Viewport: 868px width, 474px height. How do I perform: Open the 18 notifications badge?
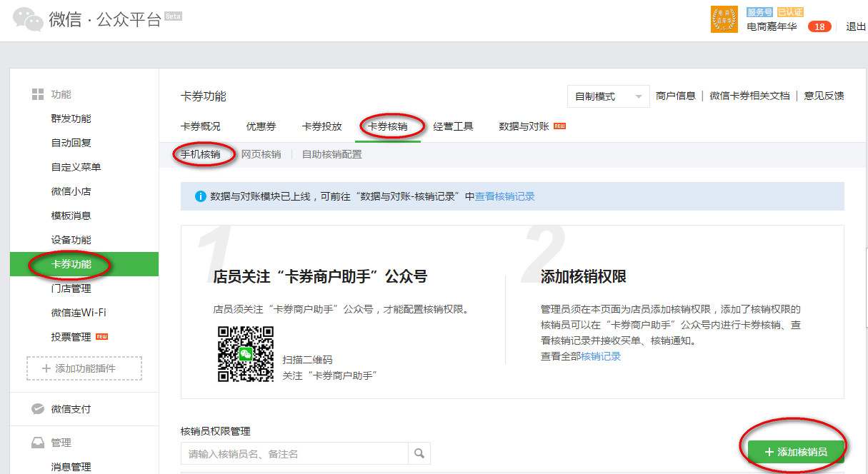click(819, 26)
